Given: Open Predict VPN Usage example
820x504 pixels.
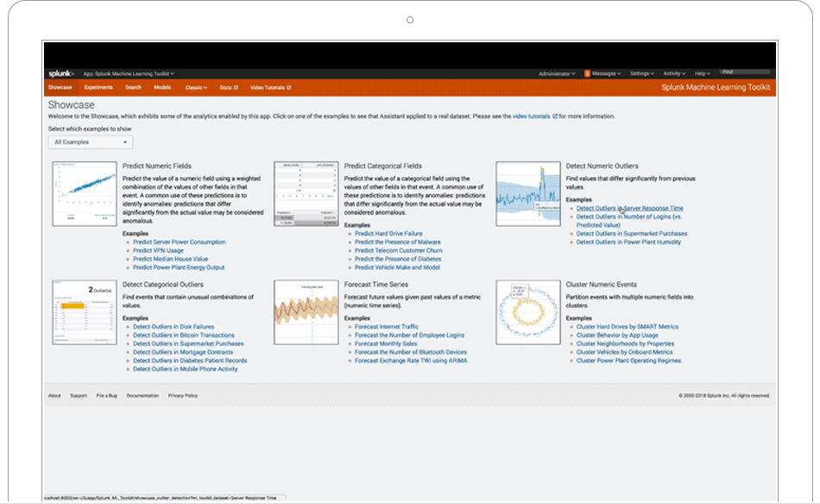Looking at the screenshot, I should click(x=158, y=250).
